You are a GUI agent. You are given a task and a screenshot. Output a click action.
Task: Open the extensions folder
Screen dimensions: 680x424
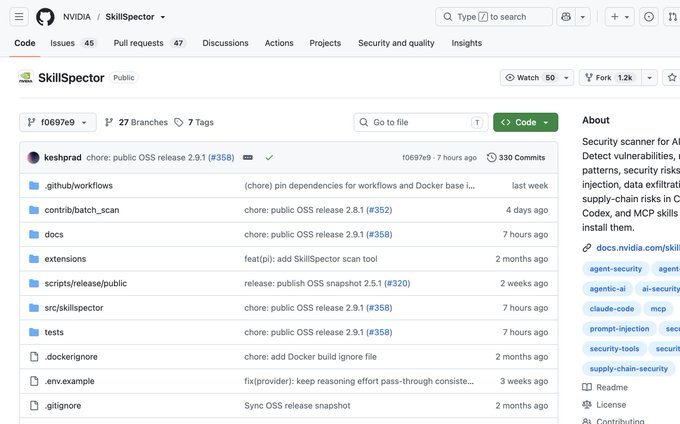click(x=65, y=259)
